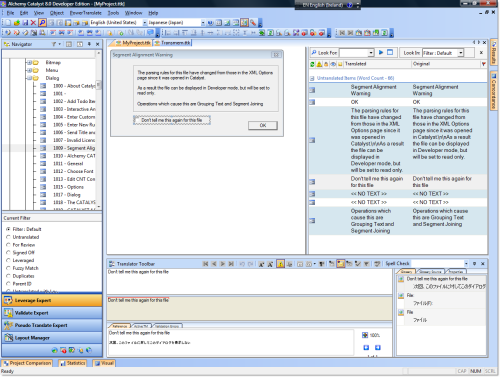The width and height of the screenshot is (500, 377).
Task: Tick Don't tell me this again checkbox
Action: pyautogui.click(x=136, y=120)
